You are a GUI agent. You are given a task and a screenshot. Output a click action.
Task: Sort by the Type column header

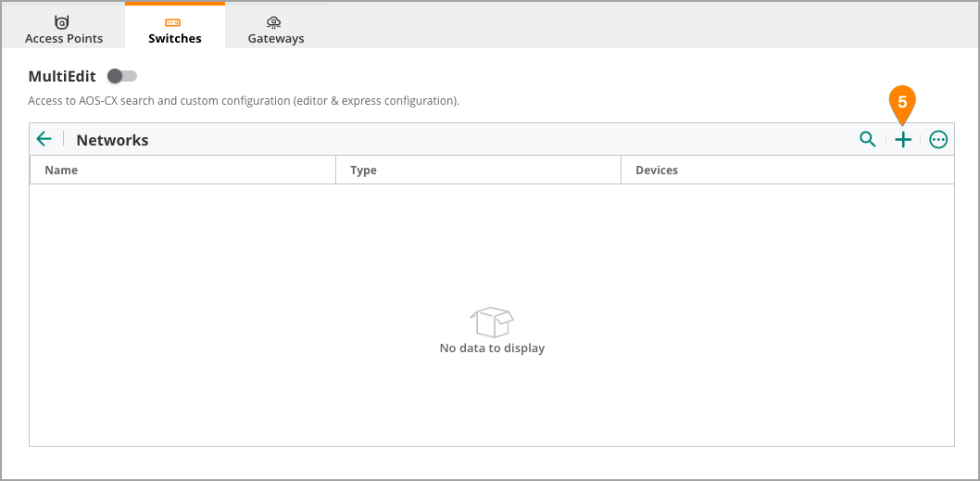[x=364, y=171]
